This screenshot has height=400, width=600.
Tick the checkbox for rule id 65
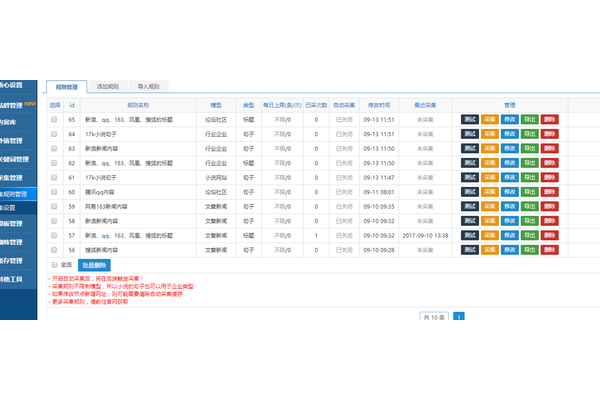coord(55,119)
